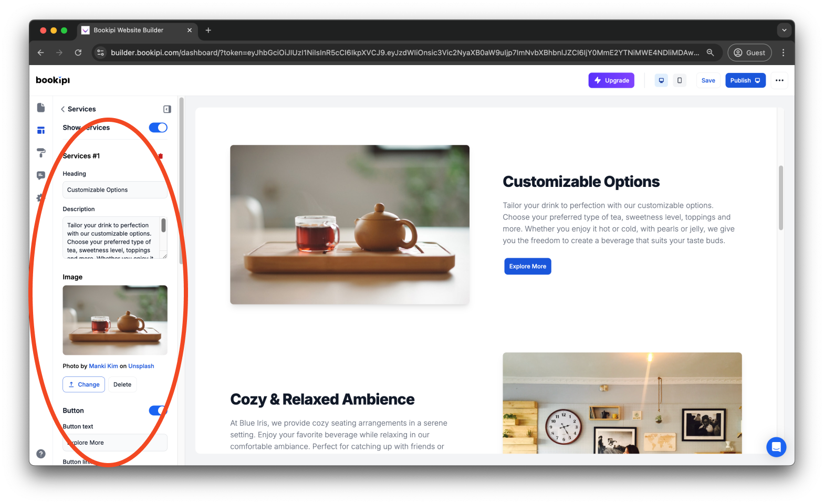Reload the page in browser
Image resolution: width=824 pixels, height=504 pixels.
pyautogui.click(x=78, y=52)
